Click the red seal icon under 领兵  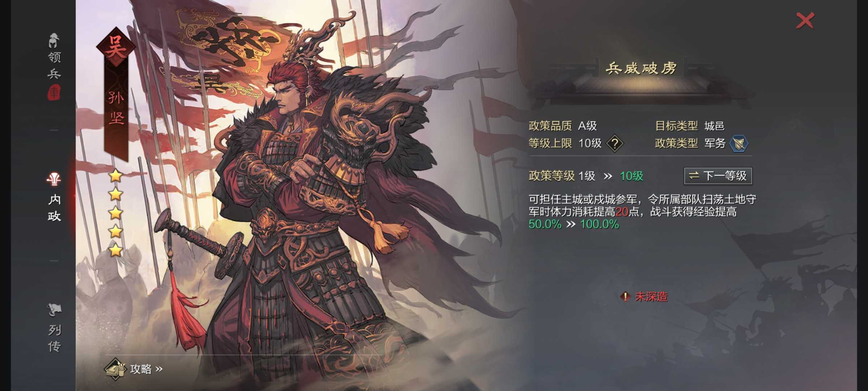coord(54,93)
